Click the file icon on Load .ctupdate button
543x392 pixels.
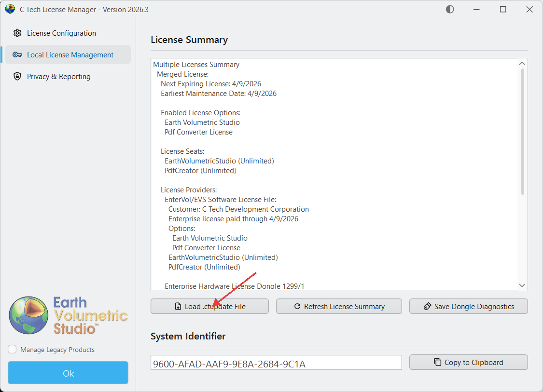click(x=178, y=307)
